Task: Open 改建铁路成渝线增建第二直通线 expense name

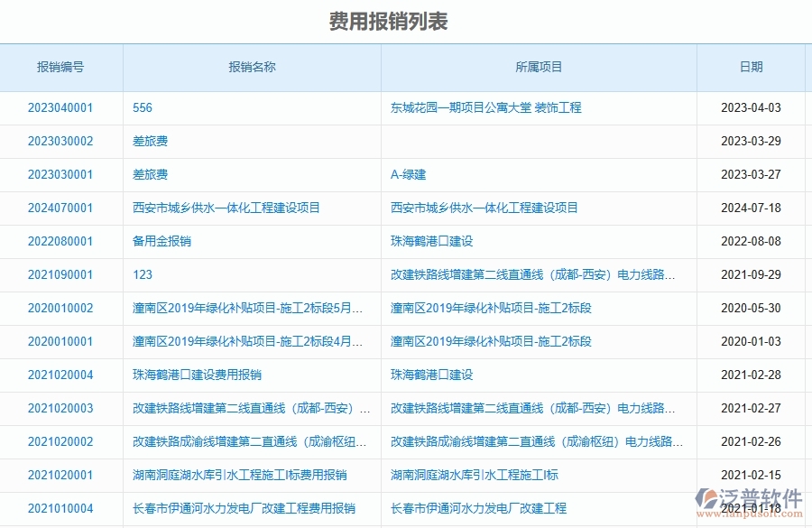Action: coord(253,441)
